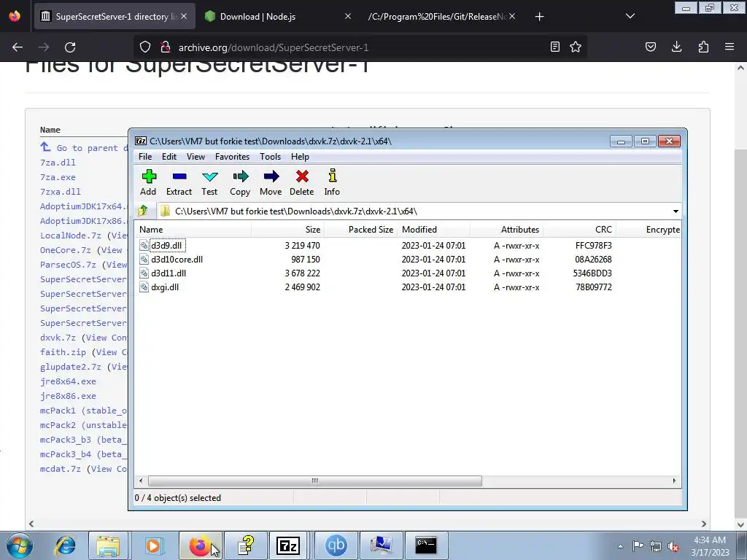This screenshot has width=747, height=560.
Task: Open Windows Media Player from taskbar
Action: (153, 545)
